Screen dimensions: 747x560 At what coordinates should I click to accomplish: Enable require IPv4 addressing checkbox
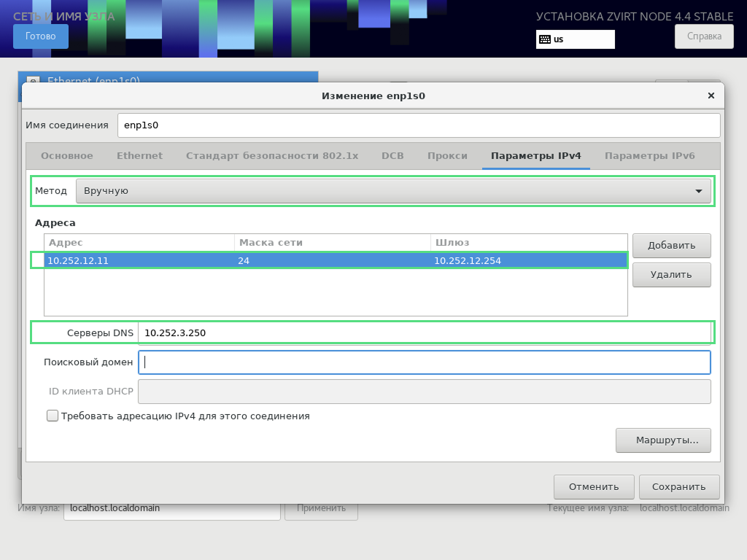[x=53, y=416]
